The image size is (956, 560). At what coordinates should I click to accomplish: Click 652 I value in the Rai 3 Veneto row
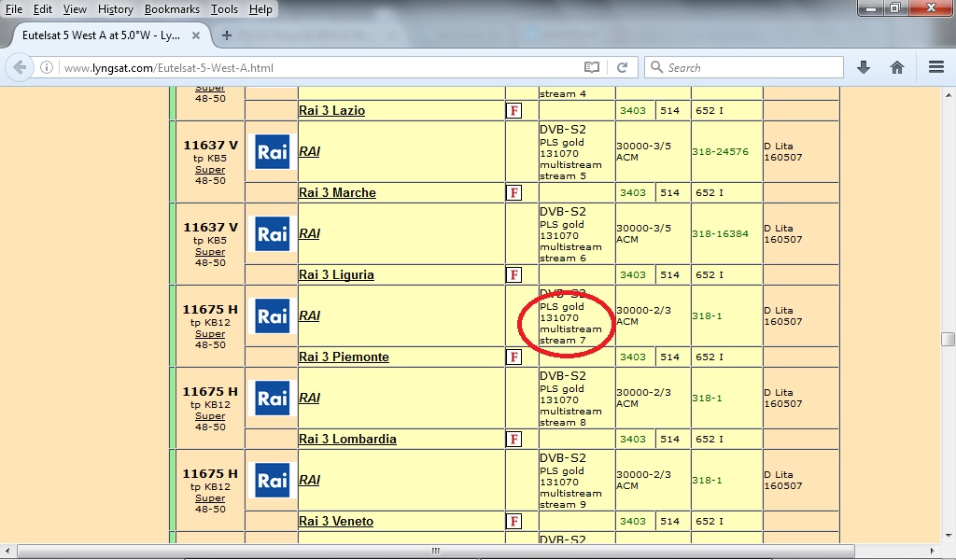tap(710, 522)
